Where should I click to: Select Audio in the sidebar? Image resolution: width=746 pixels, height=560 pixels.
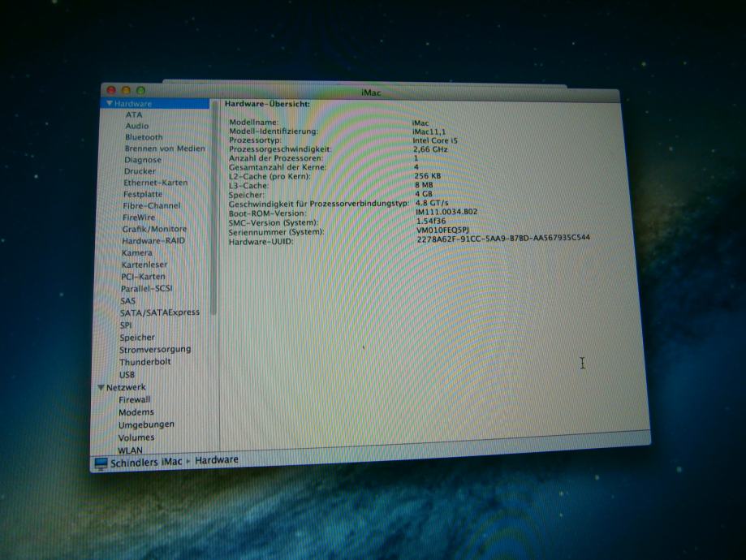pos(137,126)
